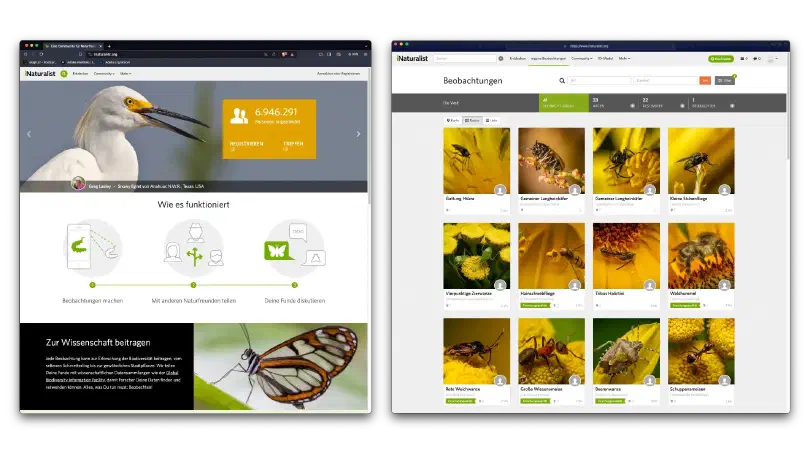Click observer avatar on Schuppenameise card

[x=724, y=381]
